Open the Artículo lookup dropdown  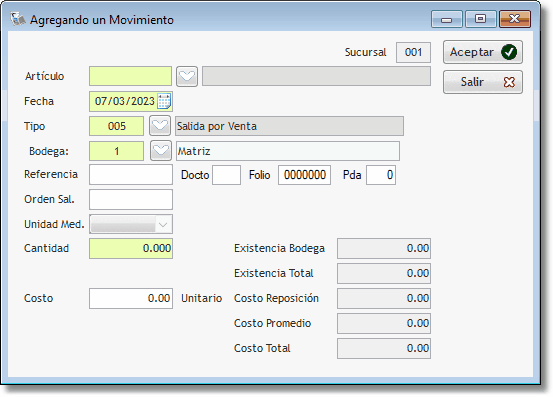(x=187, y=76)
